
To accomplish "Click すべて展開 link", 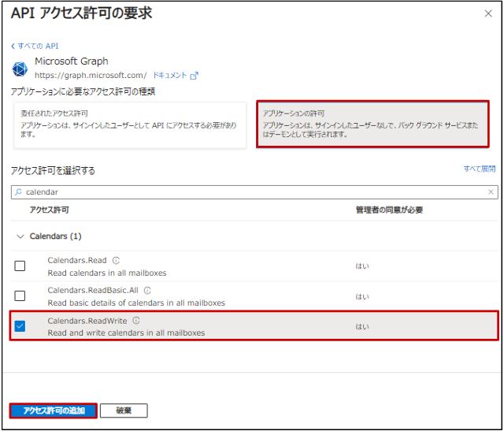I will pos(480,169).
